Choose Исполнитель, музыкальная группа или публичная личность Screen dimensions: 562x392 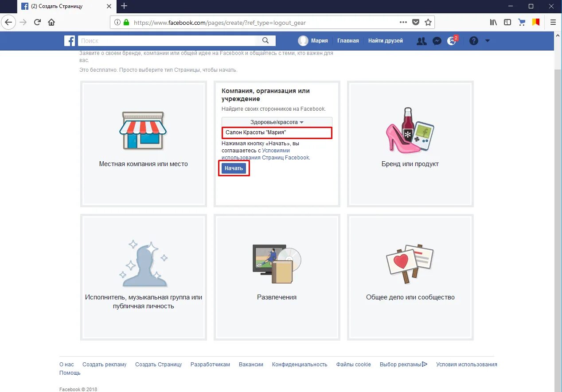pyautogui.click(x=144, y=277)
